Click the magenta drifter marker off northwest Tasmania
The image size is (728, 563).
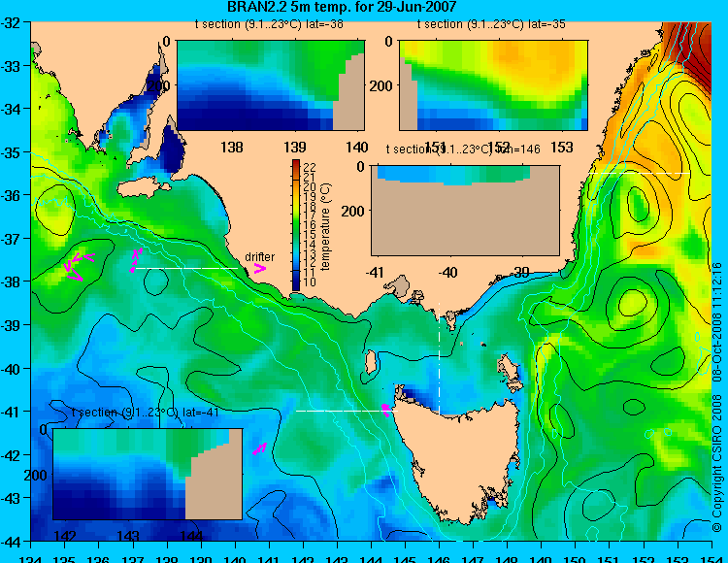pos(385,410)
